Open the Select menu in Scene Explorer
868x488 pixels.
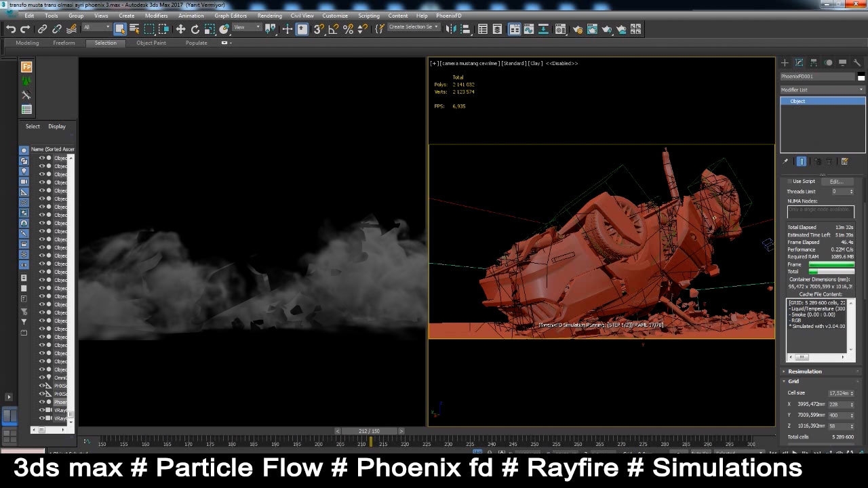(33, 126)
